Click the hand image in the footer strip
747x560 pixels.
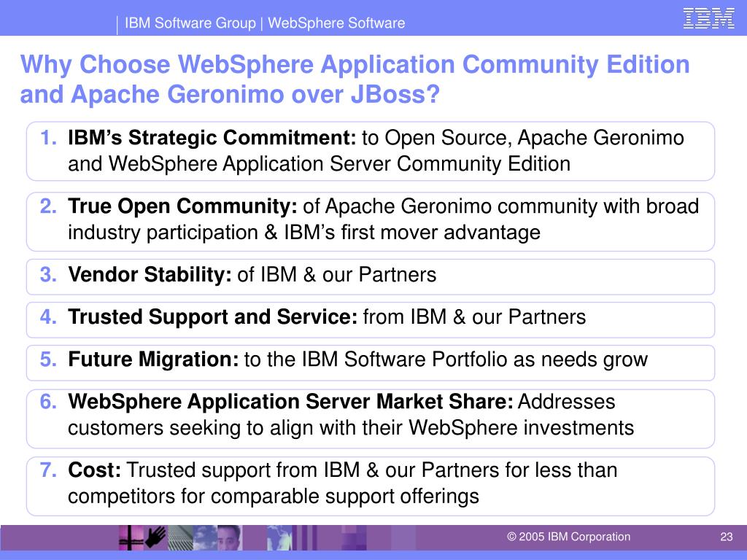pyautogui.click(x=155, y=537)
